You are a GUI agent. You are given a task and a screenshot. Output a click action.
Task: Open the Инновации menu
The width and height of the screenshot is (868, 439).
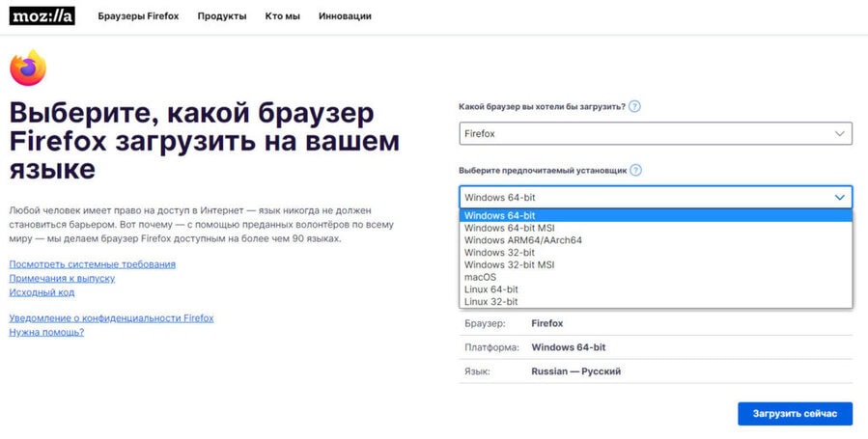click(x=345, y=16)
